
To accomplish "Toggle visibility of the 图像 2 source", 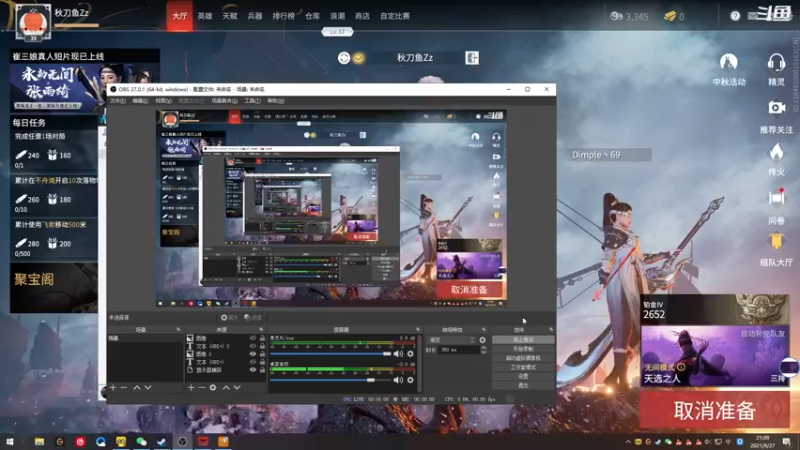I will [x=253, y=354].
